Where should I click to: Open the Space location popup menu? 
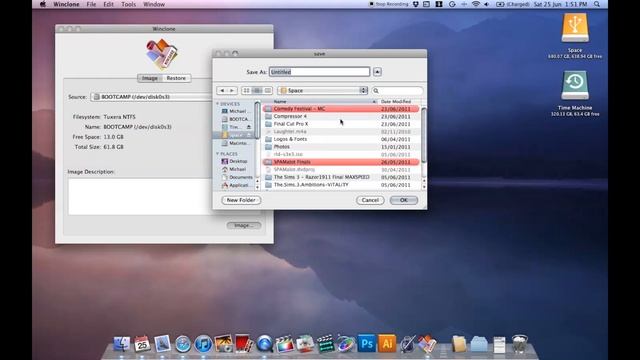coord(323,91)
